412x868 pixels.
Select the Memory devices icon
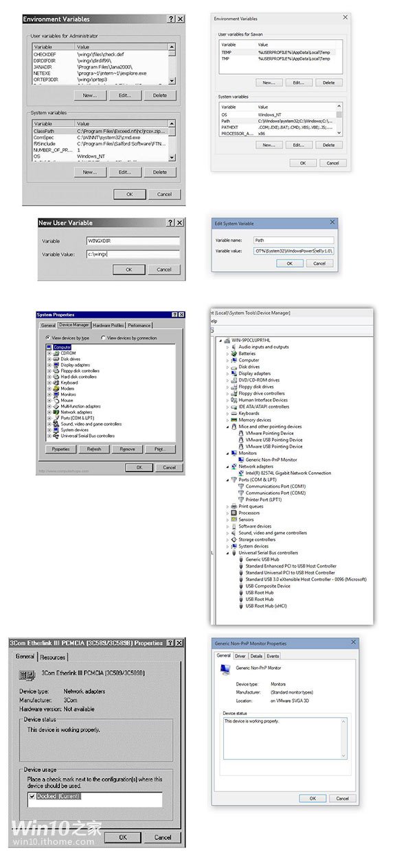(x=234, y=420)
